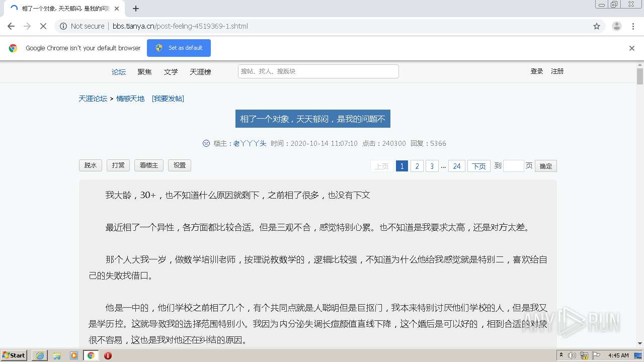This screenshot has width=644, height=362.
Task: Open the Windows Start menu
Action: coord(14,355)
